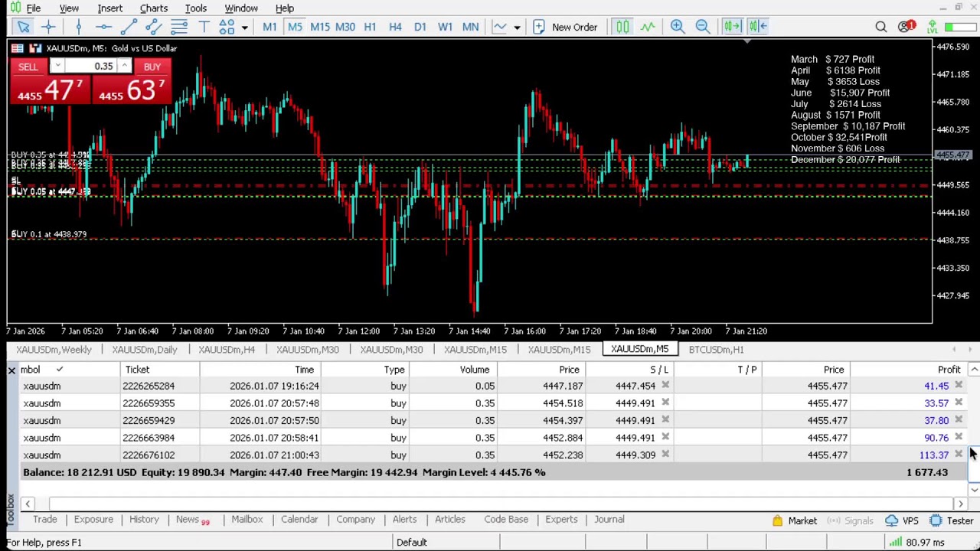Expand the shapes objects dropdown arrow
The width and height of the screenshot is (980, 551).
point(244,28)
